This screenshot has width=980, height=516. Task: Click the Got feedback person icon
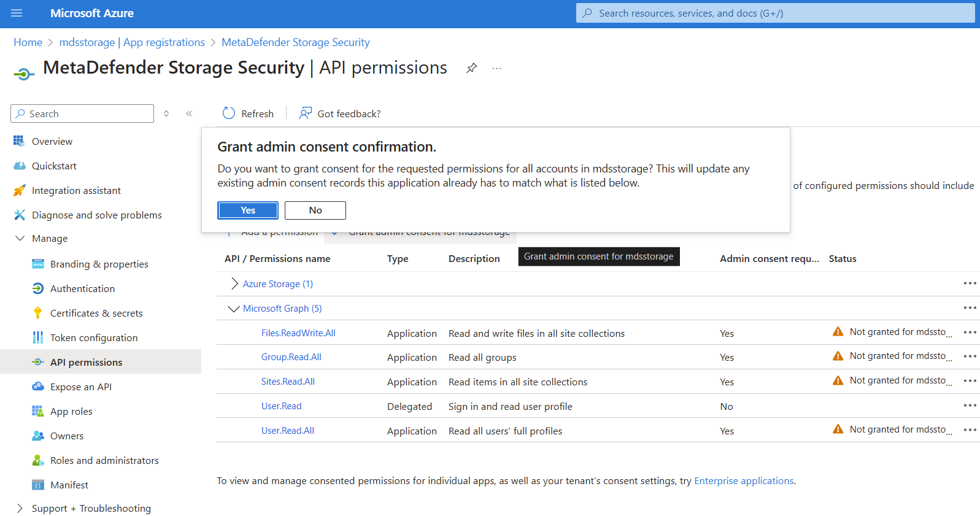(305, 114)
